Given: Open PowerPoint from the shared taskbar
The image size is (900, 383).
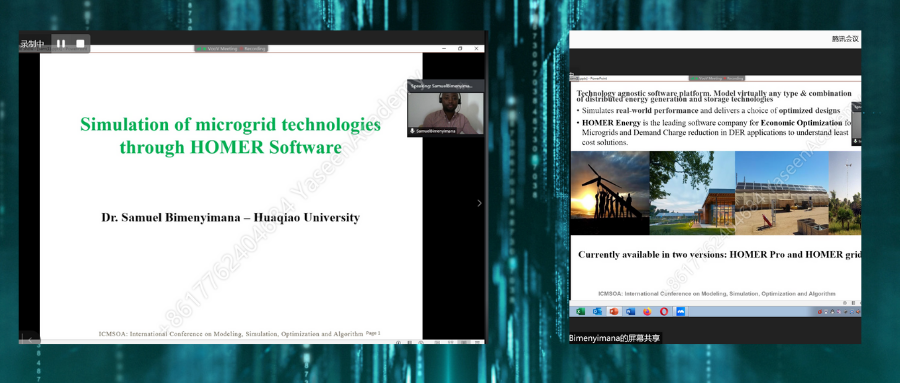Looking at the screenshot, I should point(614,311).
